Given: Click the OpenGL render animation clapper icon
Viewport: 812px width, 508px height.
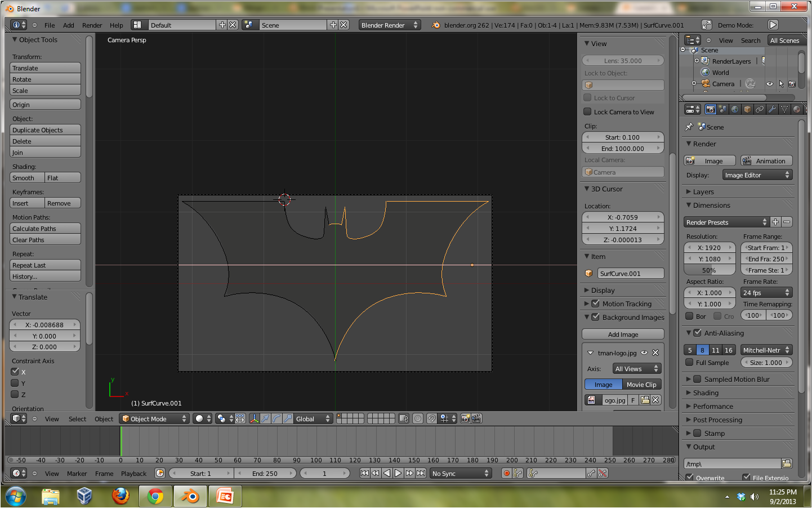Looking at the screenshot, I should [x=476, y=418].
